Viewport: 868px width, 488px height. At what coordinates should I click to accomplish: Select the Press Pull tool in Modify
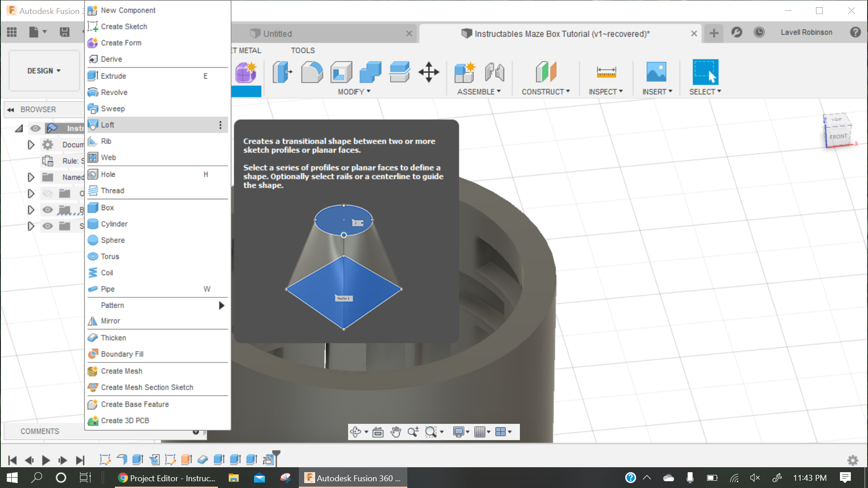pos(283,72)
